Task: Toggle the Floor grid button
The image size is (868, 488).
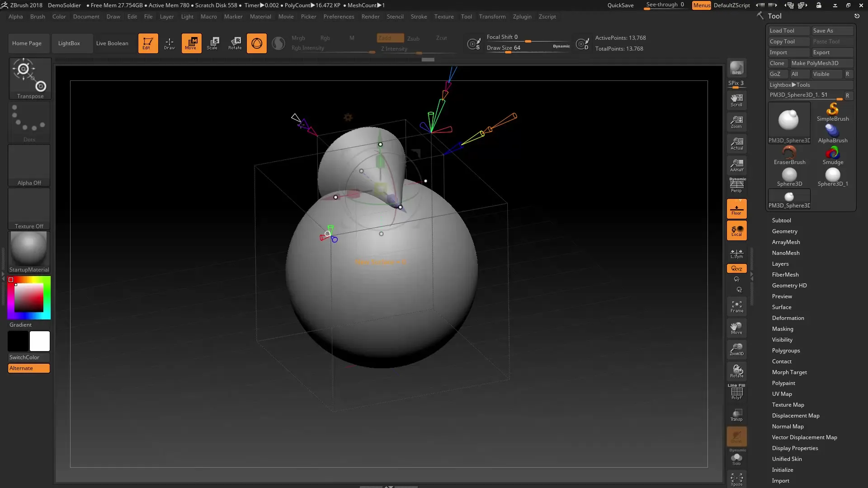Action: pos(736,209)
